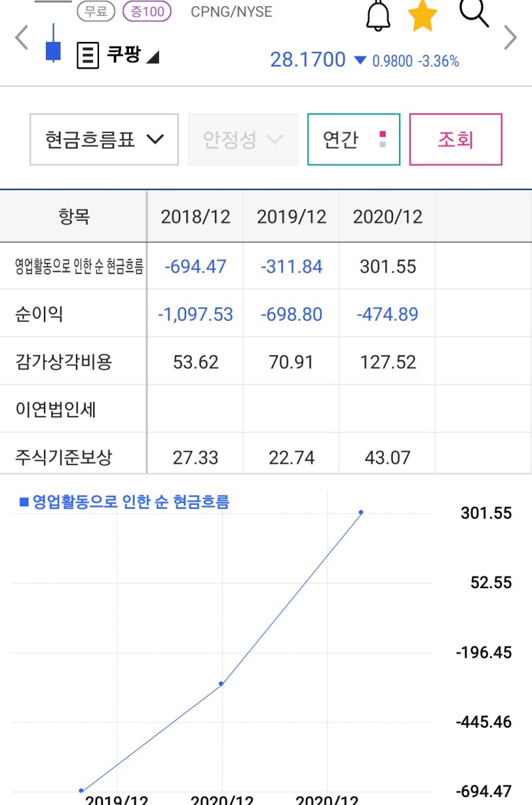Select the 순이익 row label
Viewport: 532px width, 805px height.
pyautogui.click(x=39, y=314)
